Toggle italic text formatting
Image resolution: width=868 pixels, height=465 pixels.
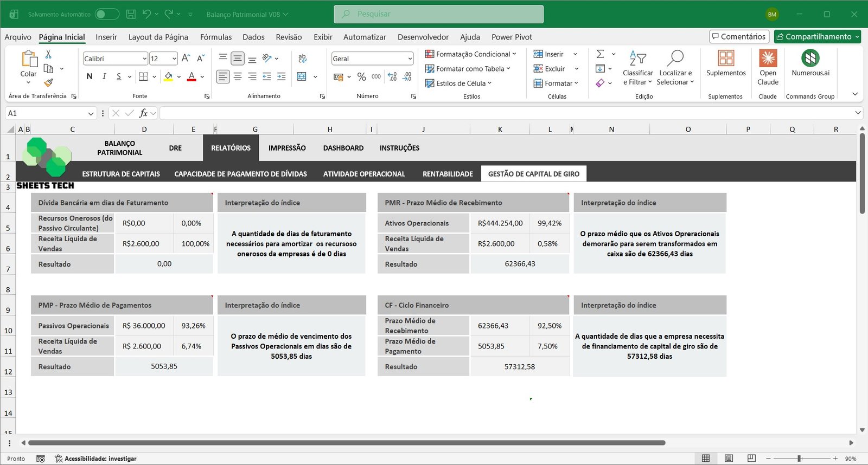pyautogui.click(x=104, y=76)
